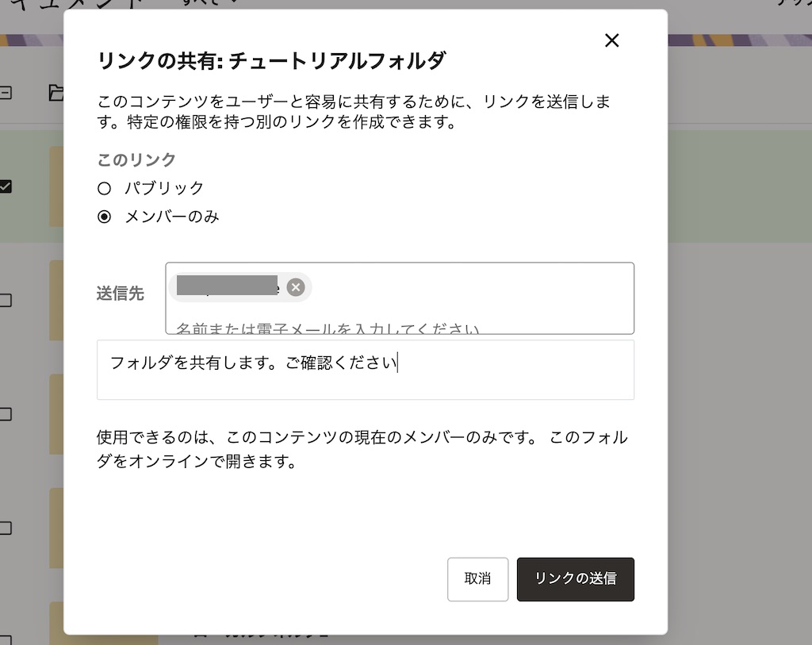This screenshot has height=645, width=812.
Task: Select the メンバーのみ radio option
Action: tap(104, 216)
